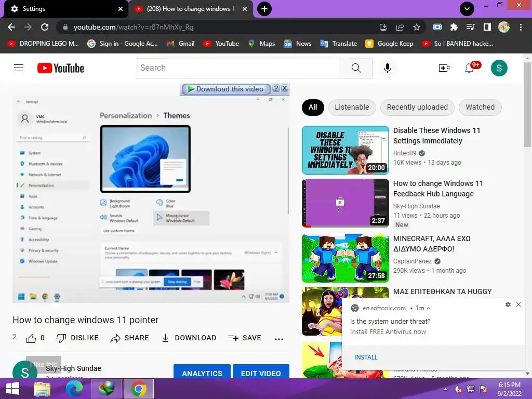Image resolution: width=532 pixels, height=399 pixels.
Task: Open Chrome three-dot menu
Action: [x=521, y=27]
